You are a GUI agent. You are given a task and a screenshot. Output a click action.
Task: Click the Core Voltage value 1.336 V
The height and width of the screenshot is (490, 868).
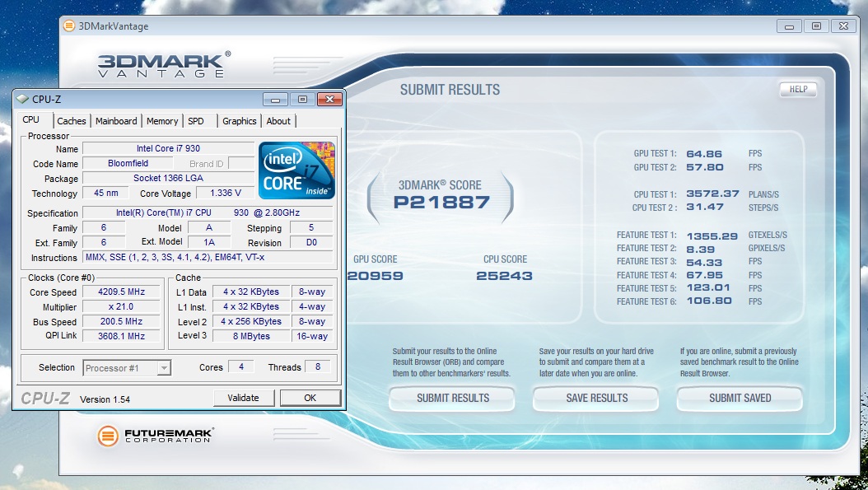(x=226, y=193)
